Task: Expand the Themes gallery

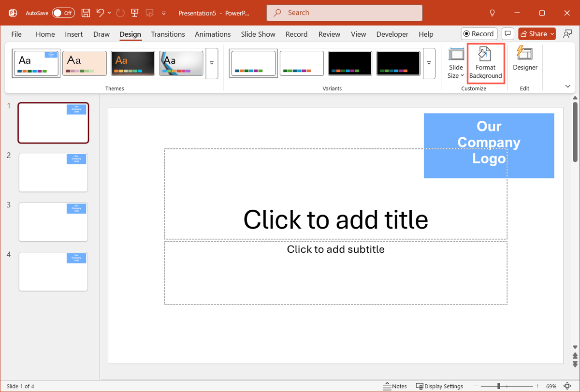Action: (212, 63)
